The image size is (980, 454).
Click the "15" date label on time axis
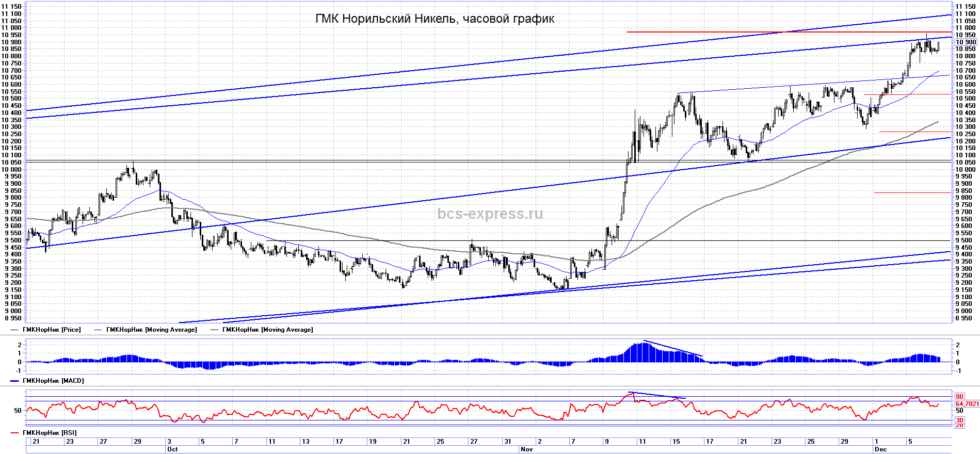(676, 442)
